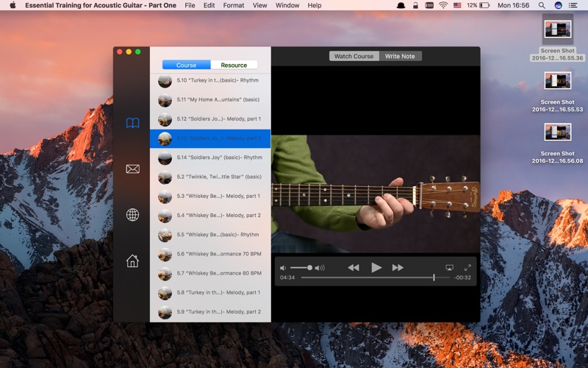Open Spotlight search magnifier icon
The width and height of the screenshot is (588, 368).
[542, 5]
